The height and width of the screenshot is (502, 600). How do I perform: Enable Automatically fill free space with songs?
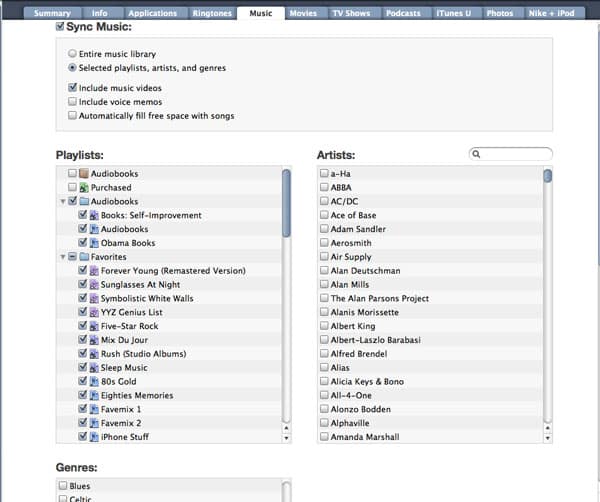tap(72, 115)
